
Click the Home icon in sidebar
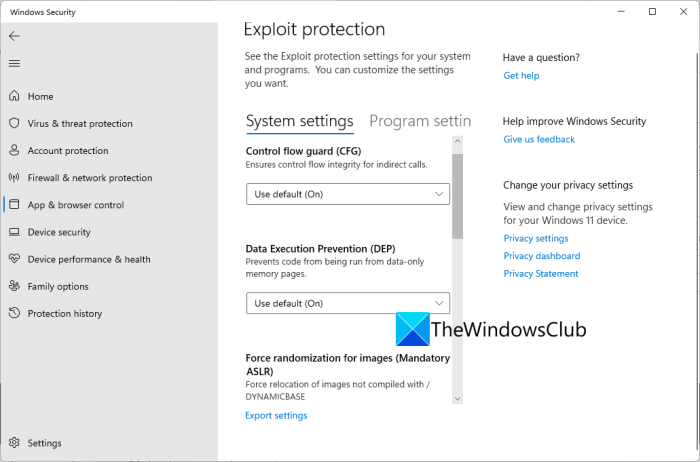click(x=14, y=97)
